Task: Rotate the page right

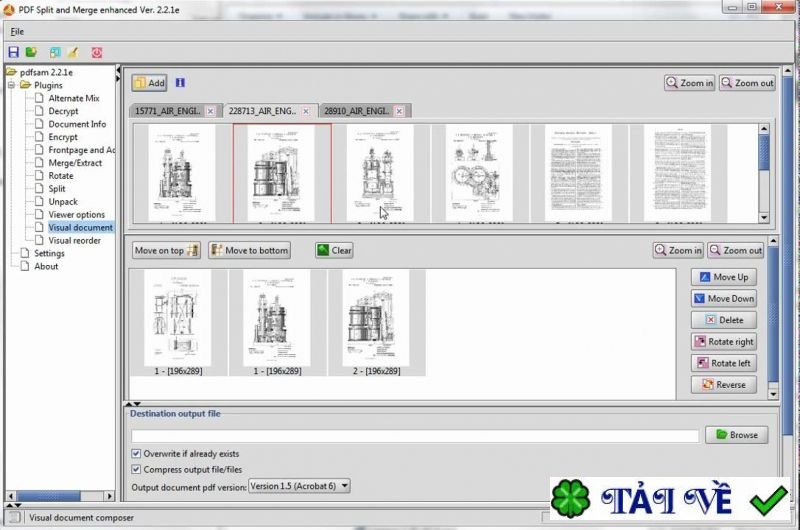Action: pos(723,342)
